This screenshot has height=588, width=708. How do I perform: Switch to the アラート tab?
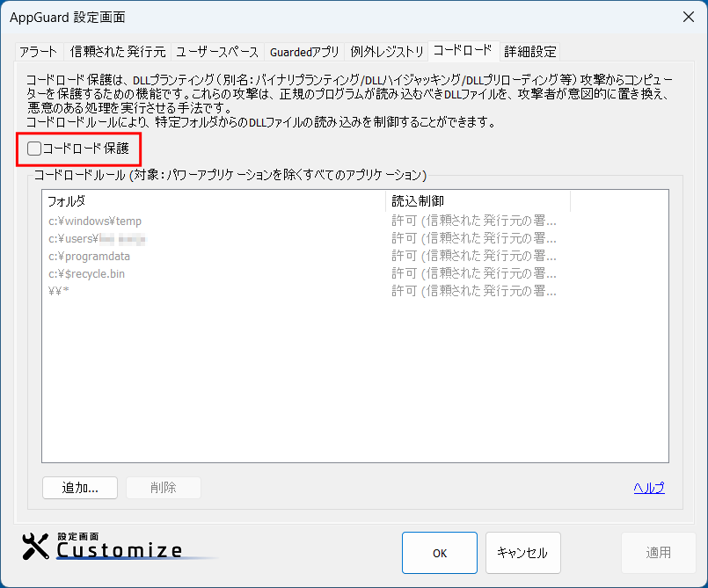click(38, 51)
